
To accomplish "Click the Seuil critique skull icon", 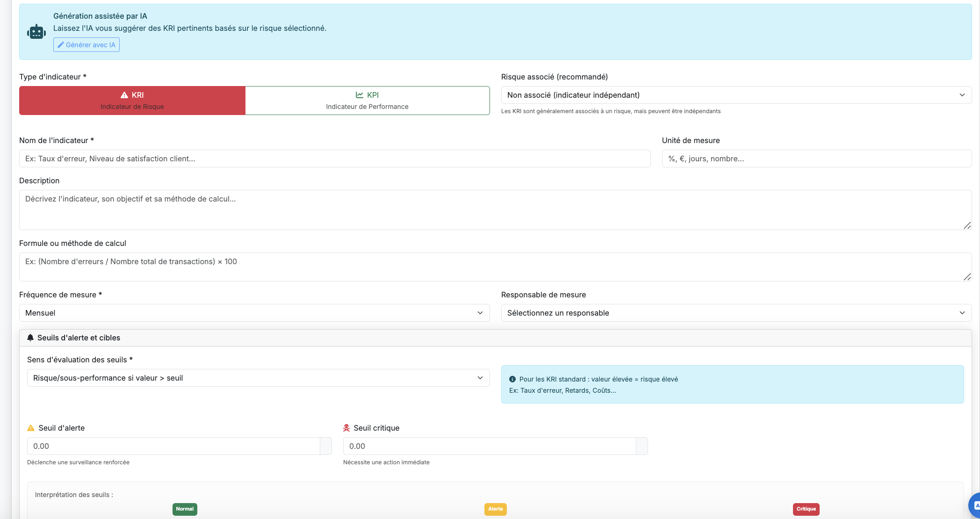I will (x=346, y=428).
